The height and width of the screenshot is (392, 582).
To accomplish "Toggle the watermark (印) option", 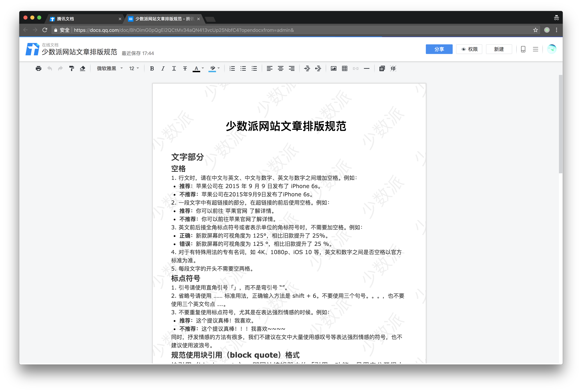I will pos(393,68).
